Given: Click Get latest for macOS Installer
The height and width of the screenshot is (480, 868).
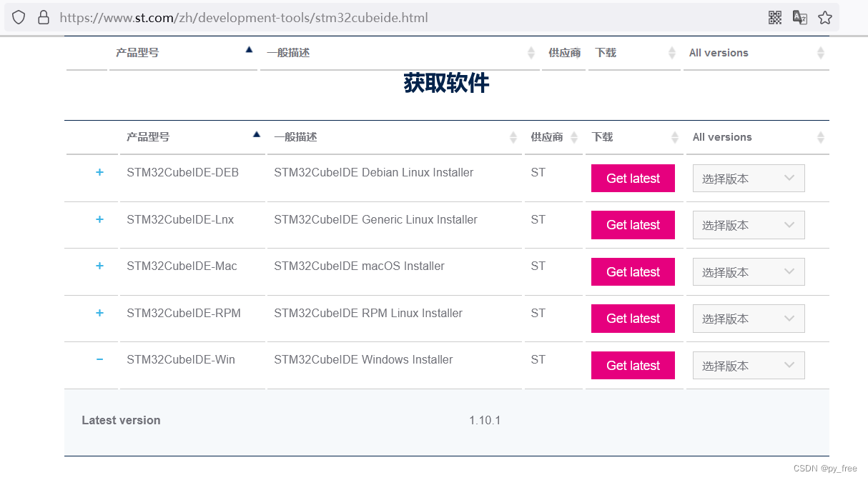Looking at the screenshot, I should [x=633, y=272].
